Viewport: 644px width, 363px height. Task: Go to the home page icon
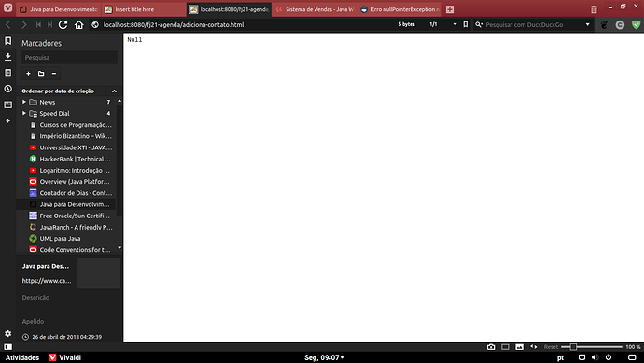(78, 24)
